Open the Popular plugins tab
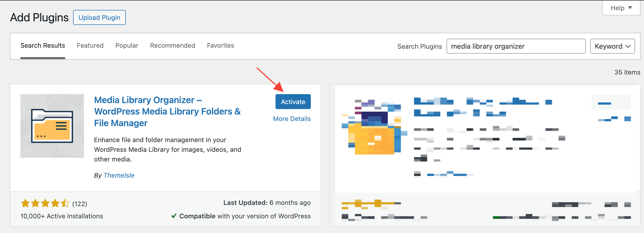Image resolution: width=644 pixels, height=233 pixels. pos(127,45)
